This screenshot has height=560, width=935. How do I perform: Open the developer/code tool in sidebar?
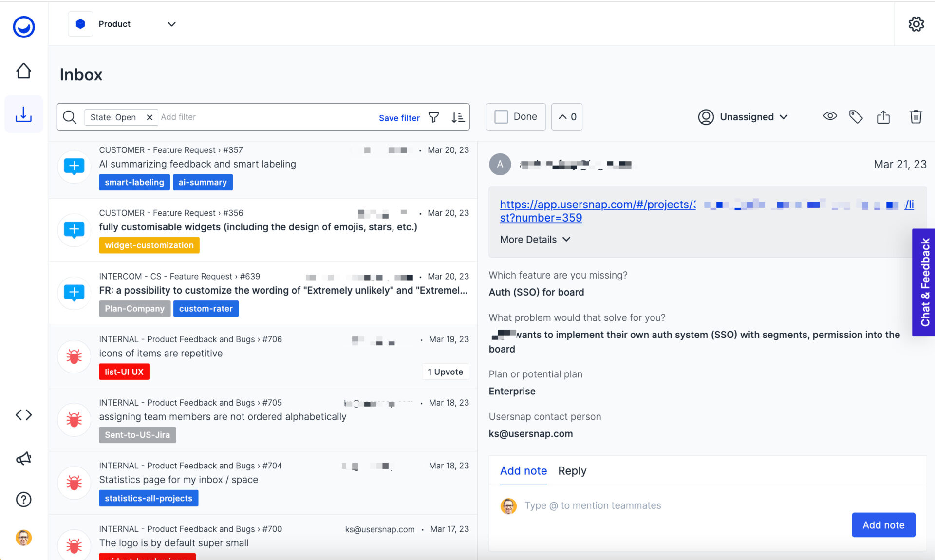23,415
